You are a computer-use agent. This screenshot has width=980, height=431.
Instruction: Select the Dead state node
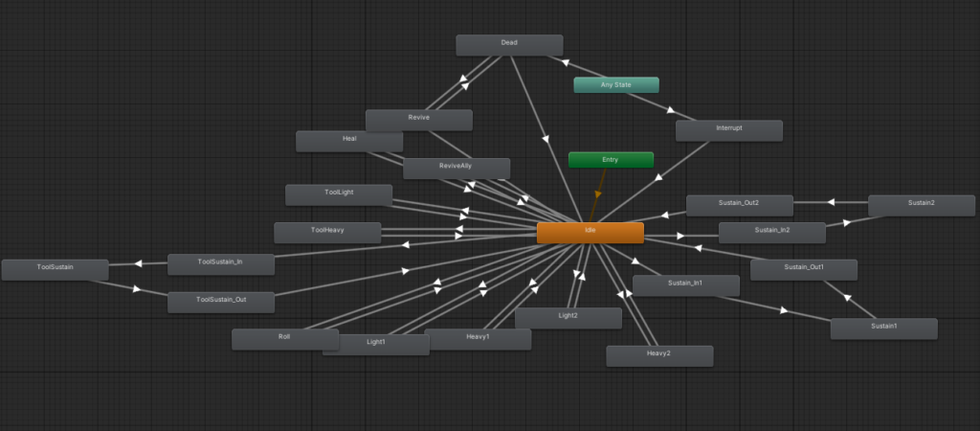coord(509,45)
